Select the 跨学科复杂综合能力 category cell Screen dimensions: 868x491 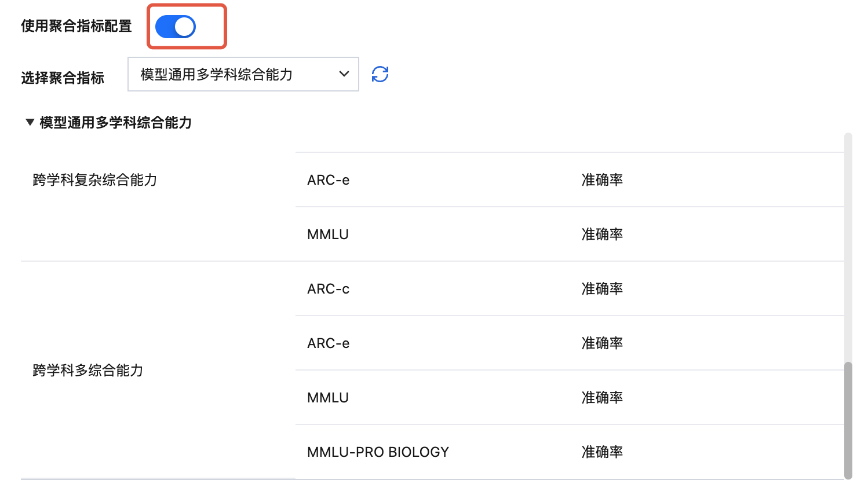click(95, 180)
